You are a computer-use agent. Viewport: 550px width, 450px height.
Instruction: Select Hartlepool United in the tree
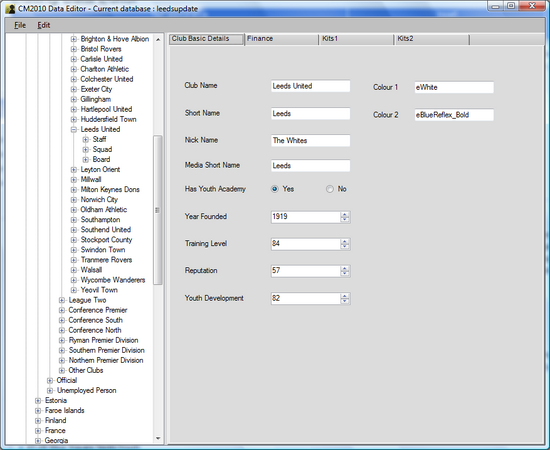[x=106, y=109]
